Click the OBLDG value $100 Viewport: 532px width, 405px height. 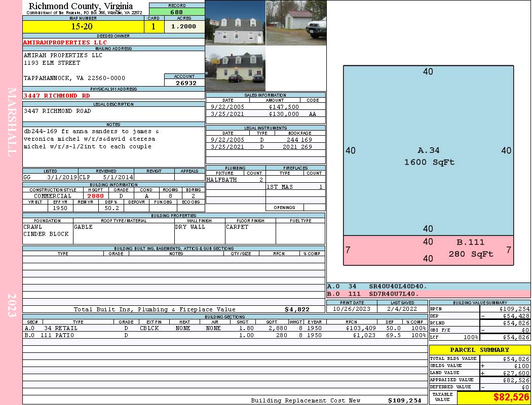tap(521, 366)
